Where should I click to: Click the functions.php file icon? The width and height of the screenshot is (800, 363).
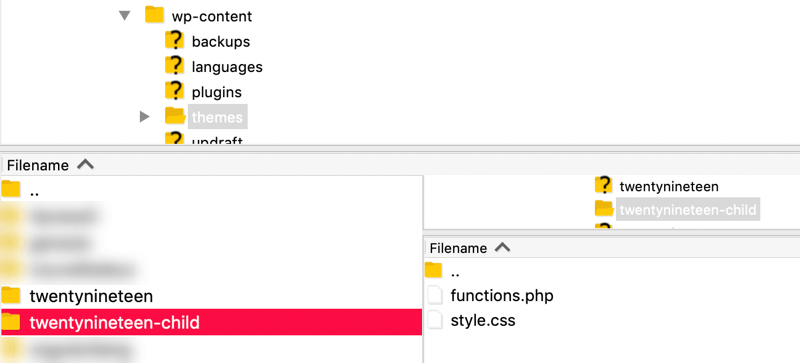tap(434, 295)
